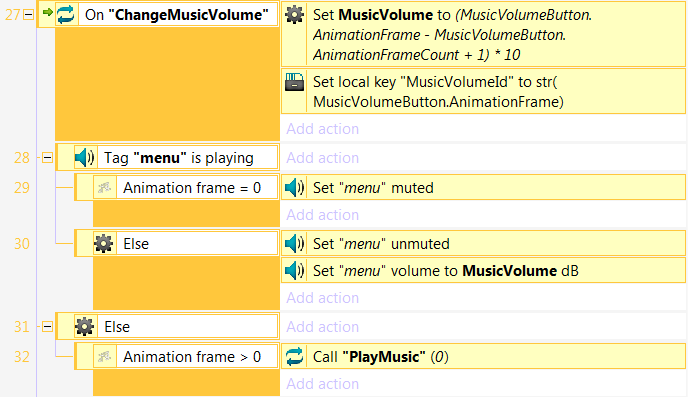
Task: Select the On "ChangeMusicVolume" condition
Action: point(167,14)
